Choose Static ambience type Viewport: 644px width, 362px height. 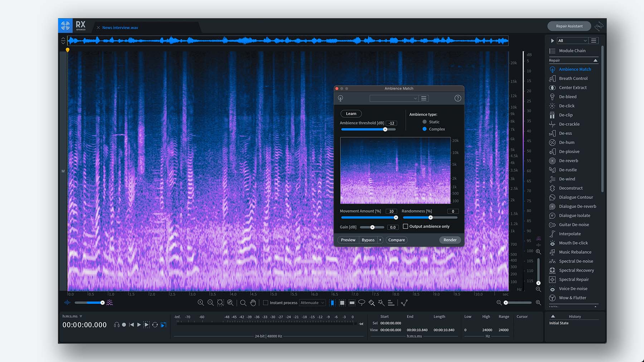(x=425, y=122)
